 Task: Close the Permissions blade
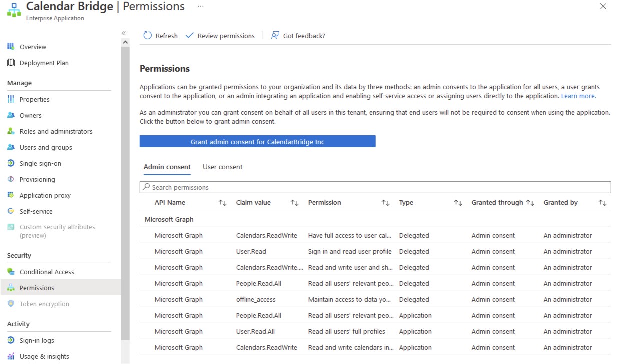(x=603, y=7)
